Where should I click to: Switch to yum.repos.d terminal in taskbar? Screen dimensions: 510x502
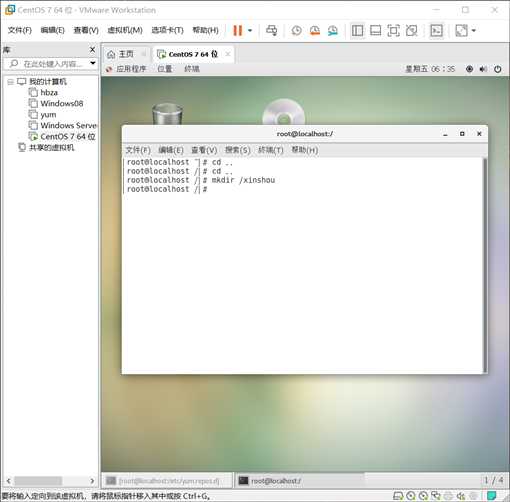[x=166, y=481]
